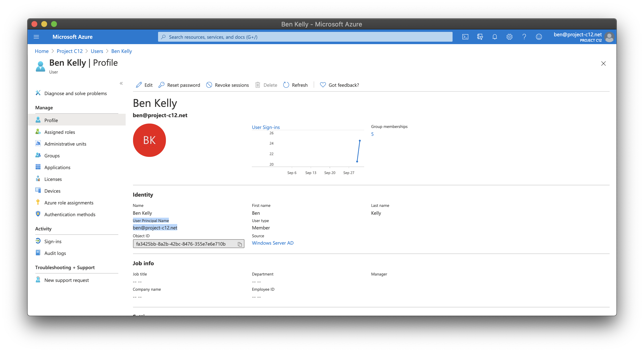Click the Edit pencil button
This screenshot has height=352, width=644.
144,85
